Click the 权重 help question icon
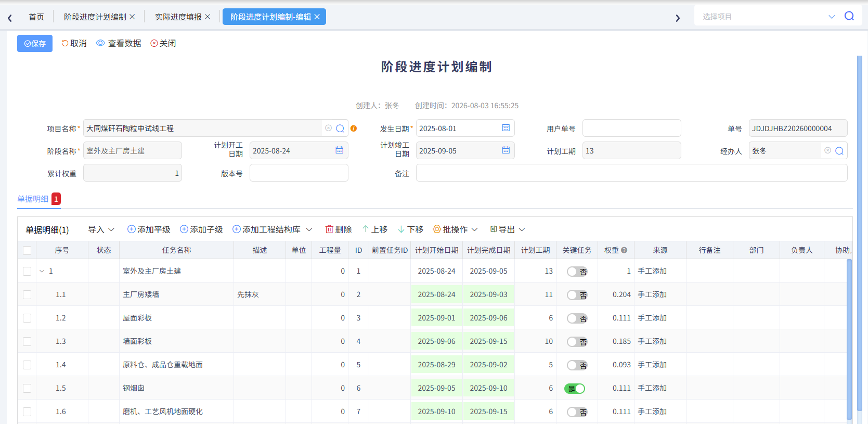This screenshot has height=424, width=868. (624, 250)
